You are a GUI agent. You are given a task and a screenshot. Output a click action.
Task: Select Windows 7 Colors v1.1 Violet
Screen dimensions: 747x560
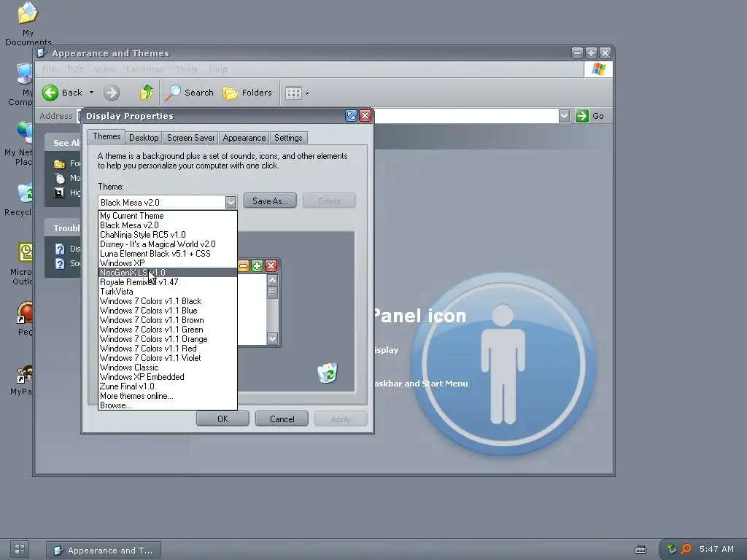[x=168, y=358]
